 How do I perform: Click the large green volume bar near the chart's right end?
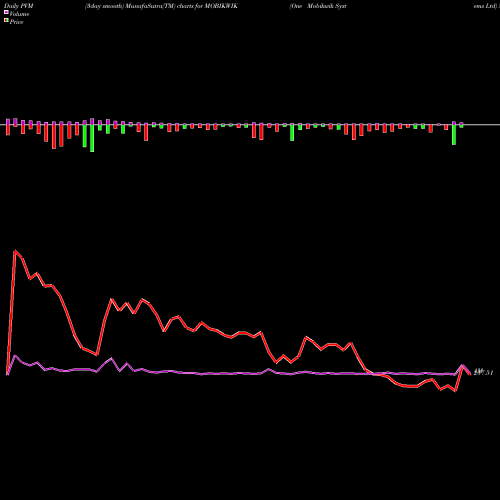[x=454, y=134]
